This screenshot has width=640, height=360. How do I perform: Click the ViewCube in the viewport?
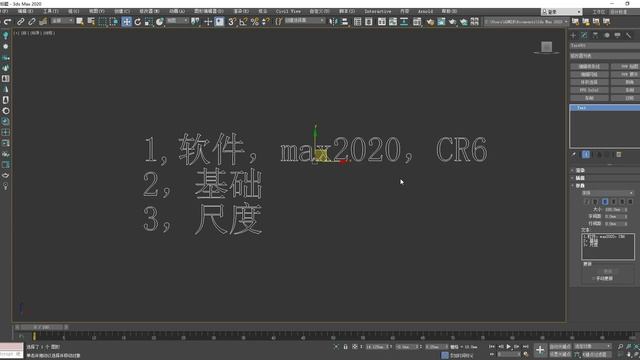click(x=547, y=47)
